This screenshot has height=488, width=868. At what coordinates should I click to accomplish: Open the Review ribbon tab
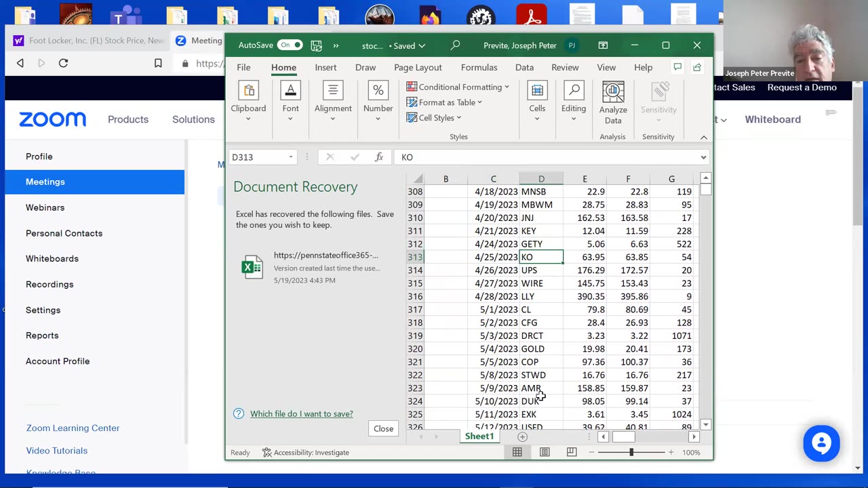pyautogui.click(x=565, y=67)
